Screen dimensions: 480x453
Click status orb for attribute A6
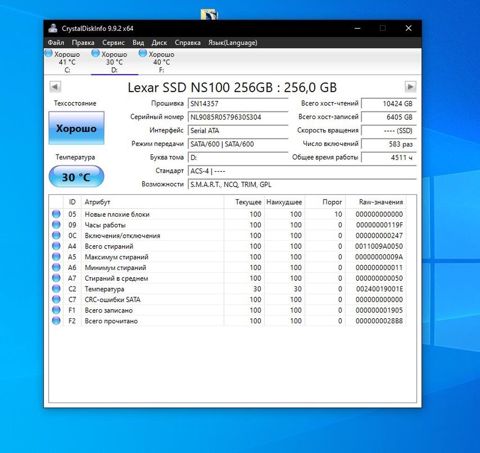pos(56,267)
